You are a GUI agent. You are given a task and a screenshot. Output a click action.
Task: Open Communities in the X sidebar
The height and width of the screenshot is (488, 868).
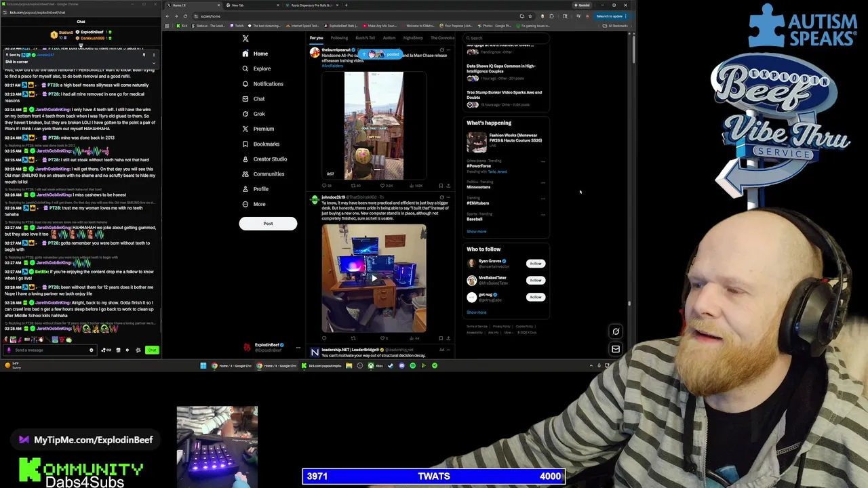pyautogui.click(x=262, y=174)
